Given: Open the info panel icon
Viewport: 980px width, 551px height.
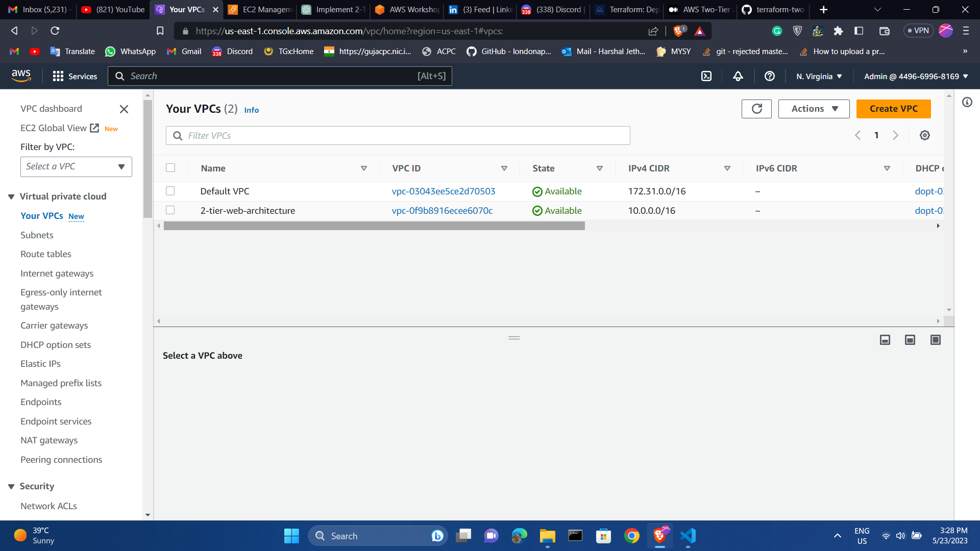Looking at the screenshot, I should click(967, 102).
